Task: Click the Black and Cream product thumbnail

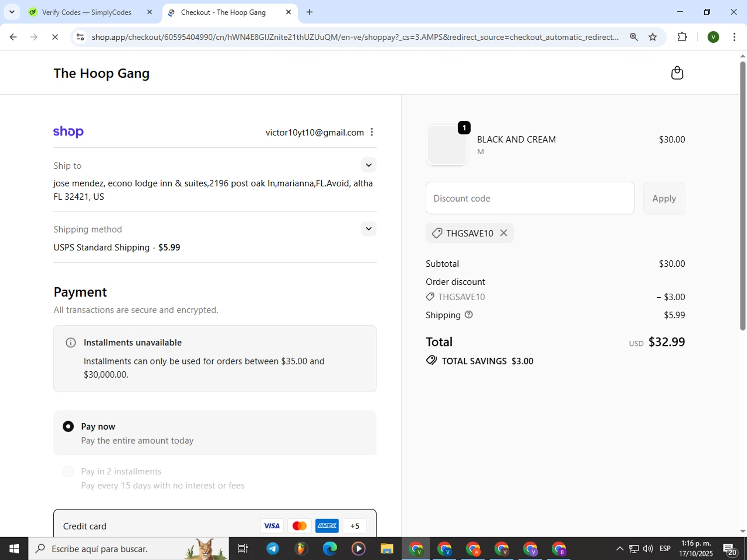Action: point(447,144)
